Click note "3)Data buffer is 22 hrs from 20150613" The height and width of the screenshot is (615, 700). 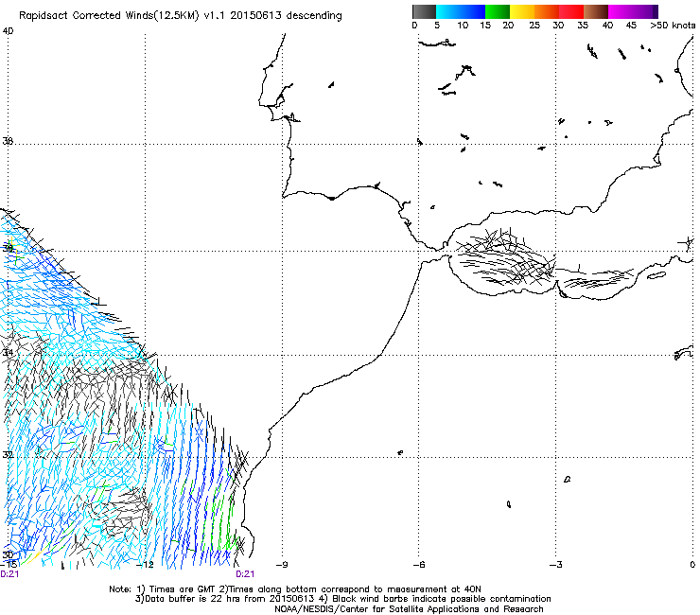pyautogui.click(x=225, y=599)
